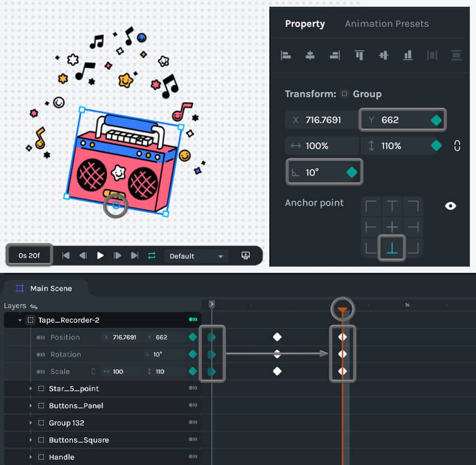
Task: Toggle Star_5_point animation indicator
Action: tap(193, 388)
